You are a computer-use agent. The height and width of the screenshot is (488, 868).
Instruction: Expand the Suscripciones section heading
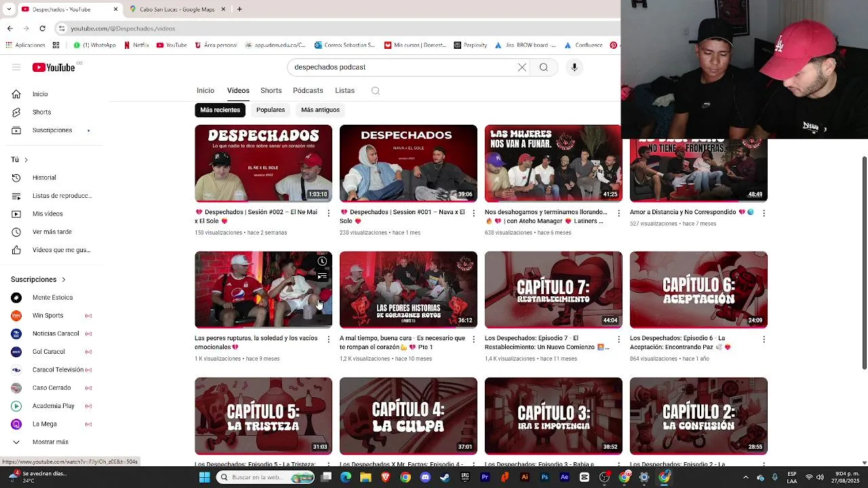coord(38,279)
